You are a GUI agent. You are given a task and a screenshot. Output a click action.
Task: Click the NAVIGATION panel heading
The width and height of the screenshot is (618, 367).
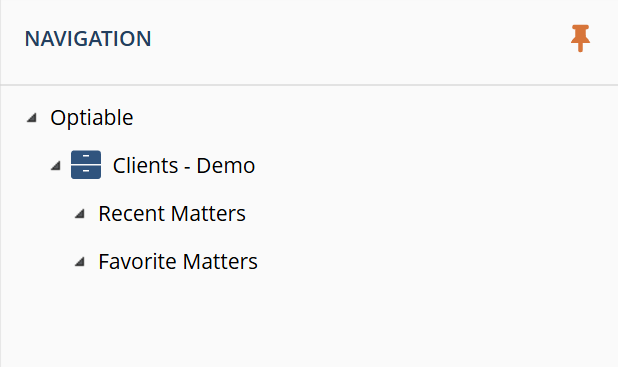(x=88, y=39)
